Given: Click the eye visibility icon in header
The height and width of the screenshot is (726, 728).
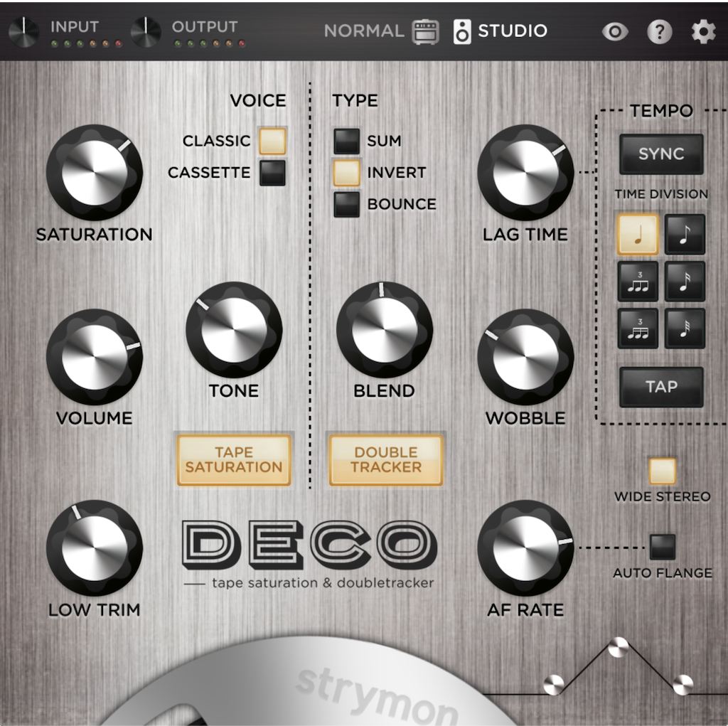Looking at the screenshot, I should pos(615,31).
